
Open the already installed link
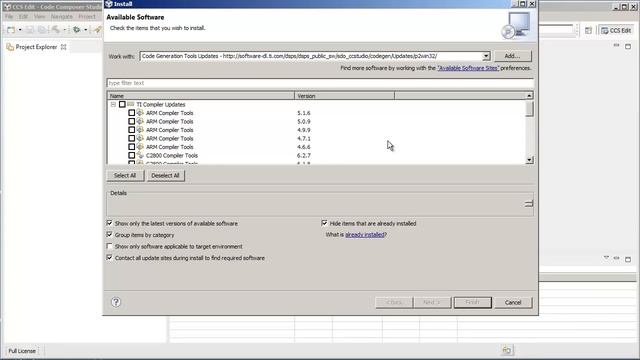(365, 235)
